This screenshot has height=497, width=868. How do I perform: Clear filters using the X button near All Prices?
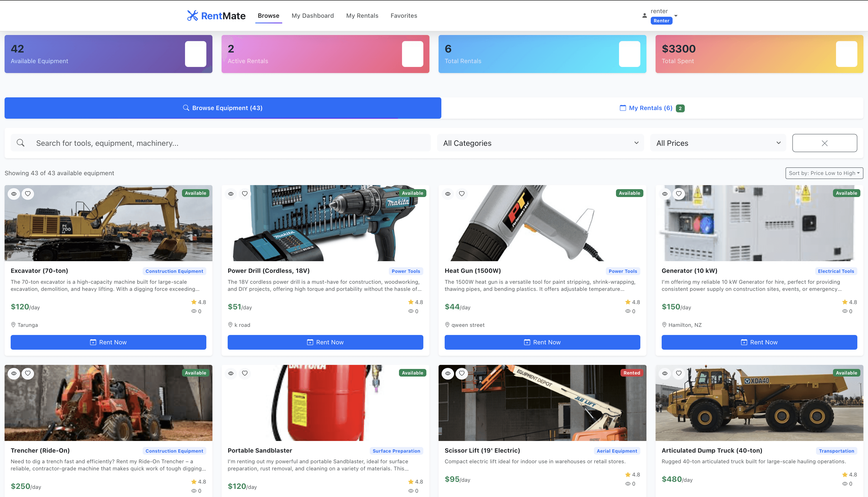(x=824, y=143)
